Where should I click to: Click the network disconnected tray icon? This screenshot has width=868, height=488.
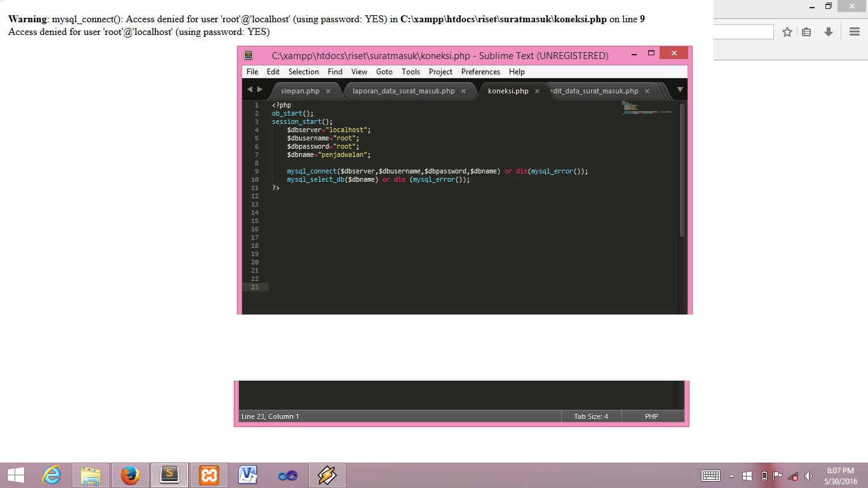tap(793, 476)
